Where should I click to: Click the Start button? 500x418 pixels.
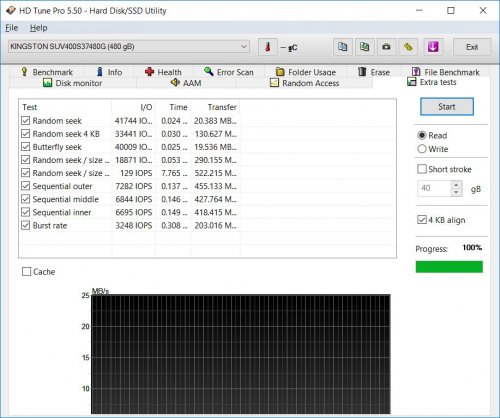[447, 107]
